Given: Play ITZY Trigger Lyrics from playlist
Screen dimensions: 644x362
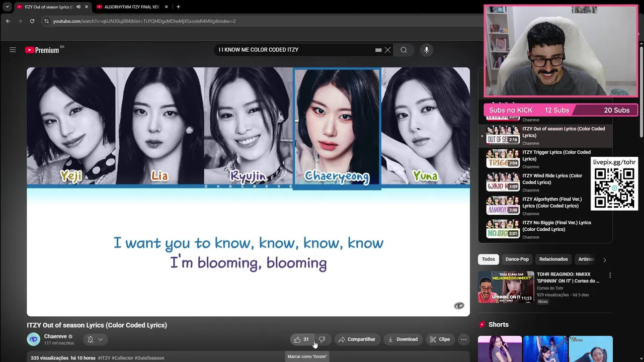Looking at the screenshot, I should click(546, 159).
